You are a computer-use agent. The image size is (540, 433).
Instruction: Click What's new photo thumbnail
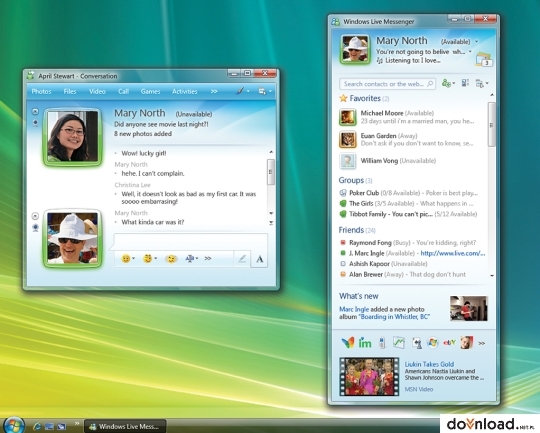(x=469, y=308)
